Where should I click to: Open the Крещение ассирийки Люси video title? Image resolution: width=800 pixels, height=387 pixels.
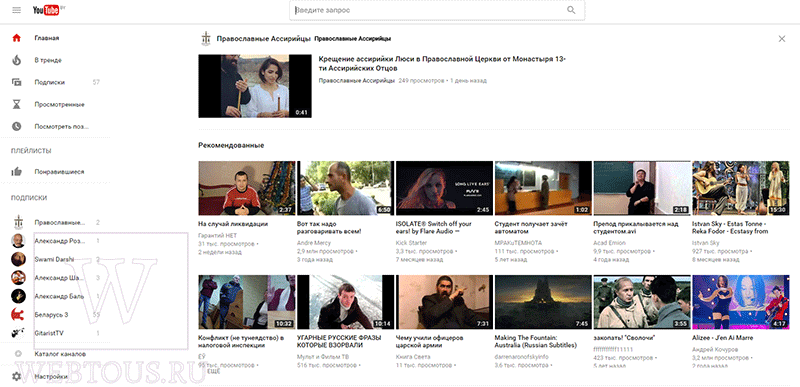pos(442,64)
